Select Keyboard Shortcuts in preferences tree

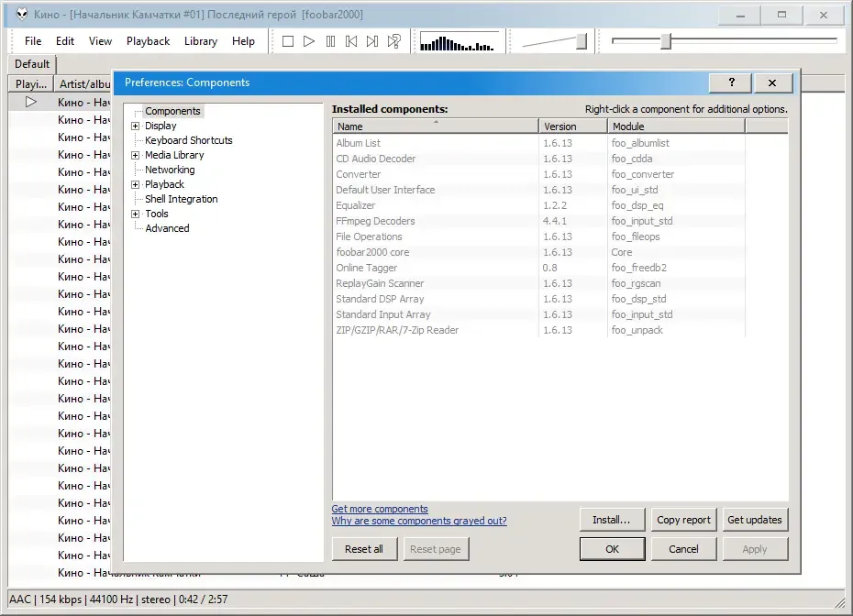188,140
